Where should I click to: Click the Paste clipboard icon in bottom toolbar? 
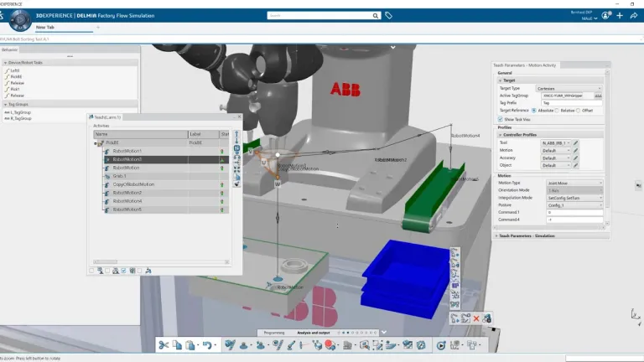(190, 345)
